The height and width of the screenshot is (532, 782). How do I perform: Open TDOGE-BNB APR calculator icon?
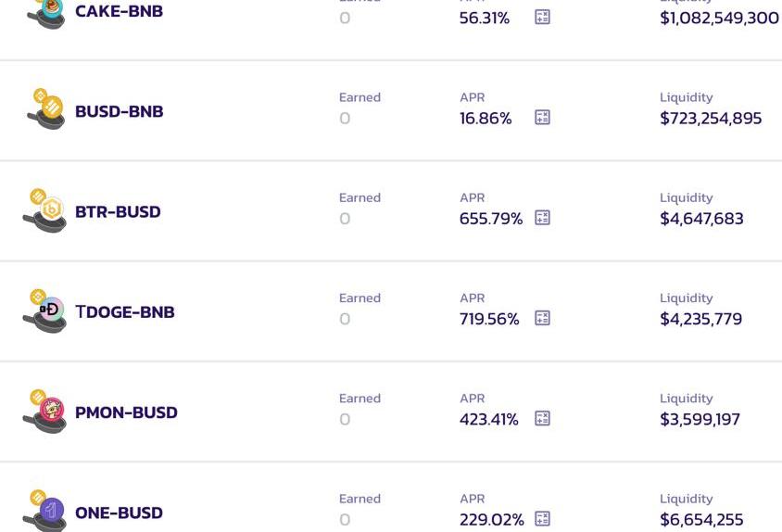click(x=542, y=318)
